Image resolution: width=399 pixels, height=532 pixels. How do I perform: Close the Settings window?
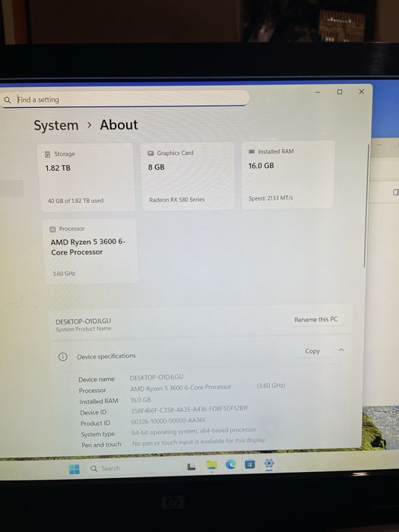point(362,92)
